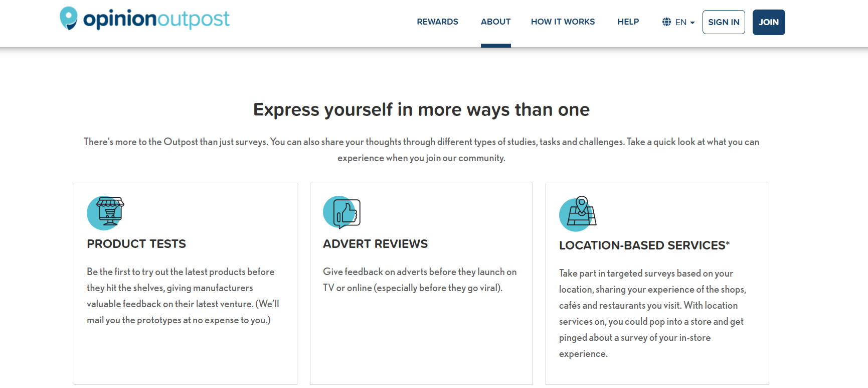Click the ADVERT REVIEWS card title
The image size is (868, 388).
pyautogui.click(x=375, y=244)
